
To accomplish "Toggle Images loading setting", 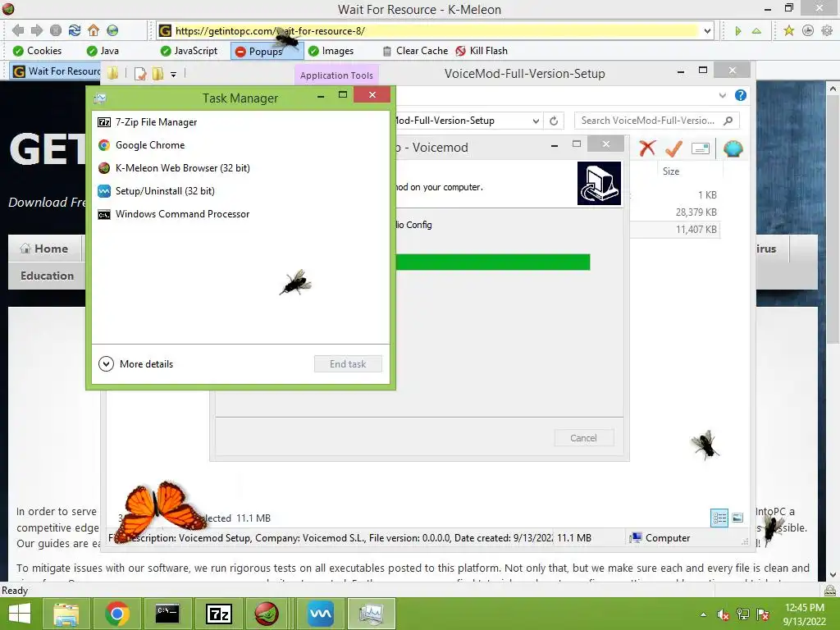I will tap(331, 51).
